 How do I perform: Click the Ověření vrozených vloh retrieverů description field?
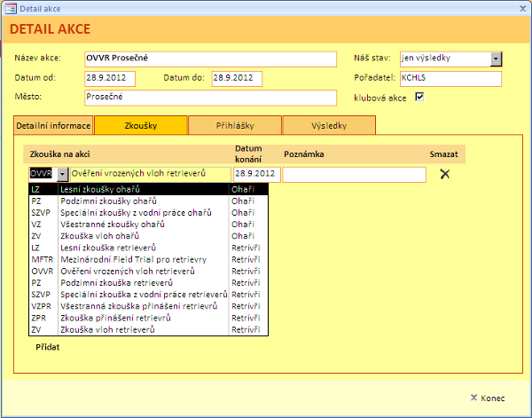click(151, 175)
